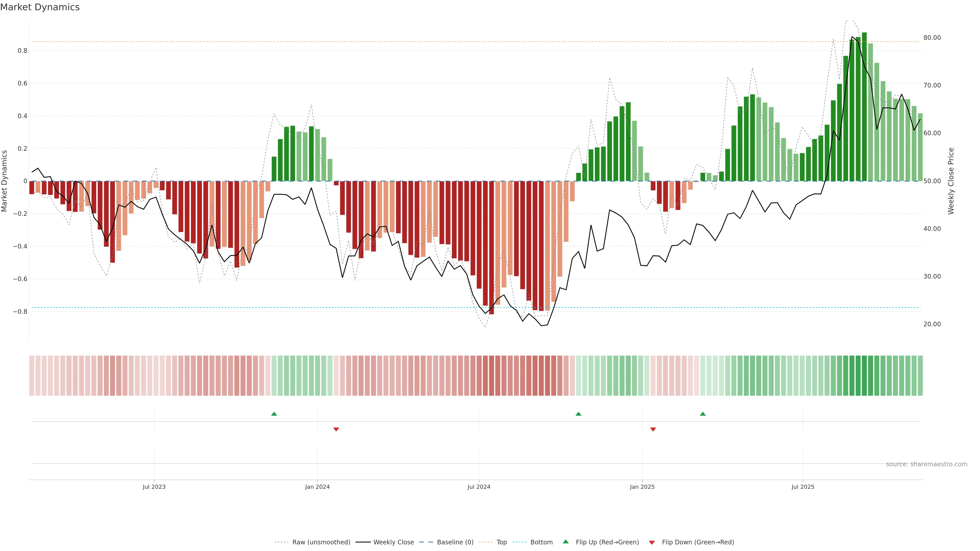Click the red flip-down marker after Jan 2024
The image size is (980, 551).
pyautogui.click(x=336, y=429)
